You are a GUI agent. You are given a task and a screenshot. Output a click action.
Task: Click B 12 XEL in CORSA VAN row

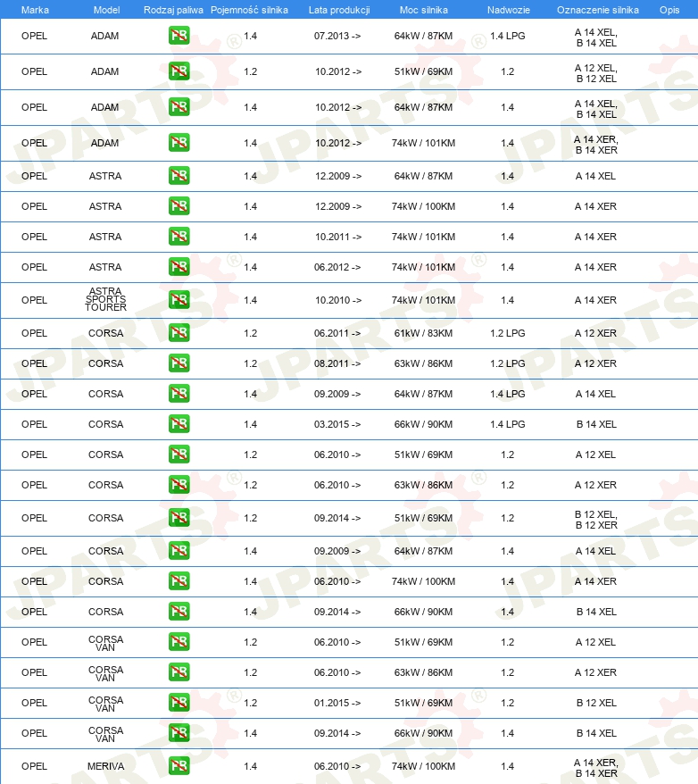596,703
